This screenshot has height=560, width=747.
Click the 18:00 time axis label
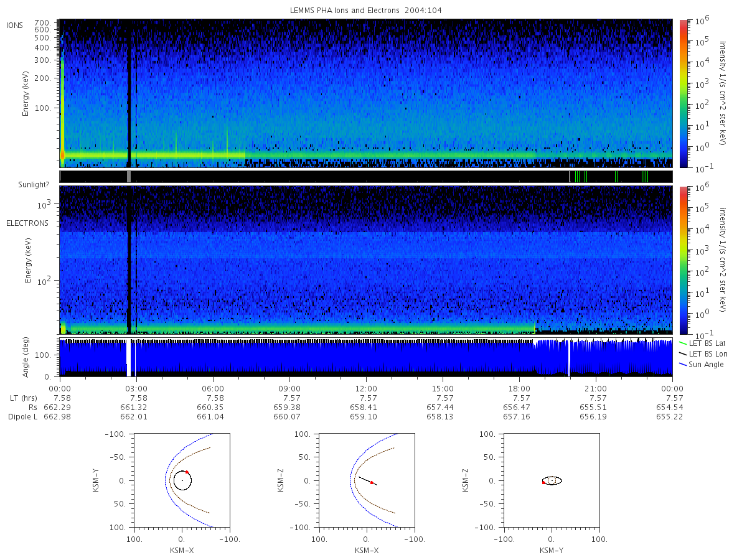point(520,388)
